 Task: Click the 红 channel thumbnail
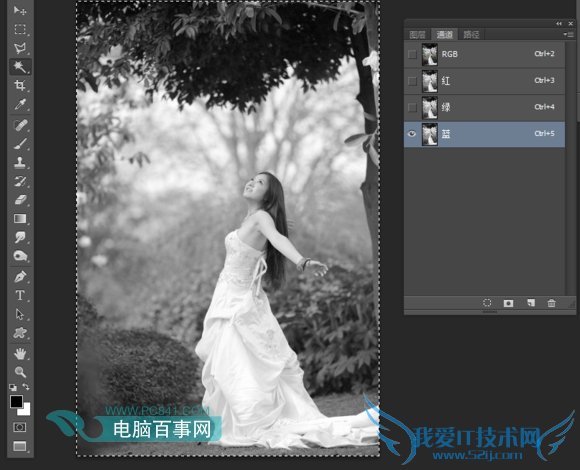[430, 81]
